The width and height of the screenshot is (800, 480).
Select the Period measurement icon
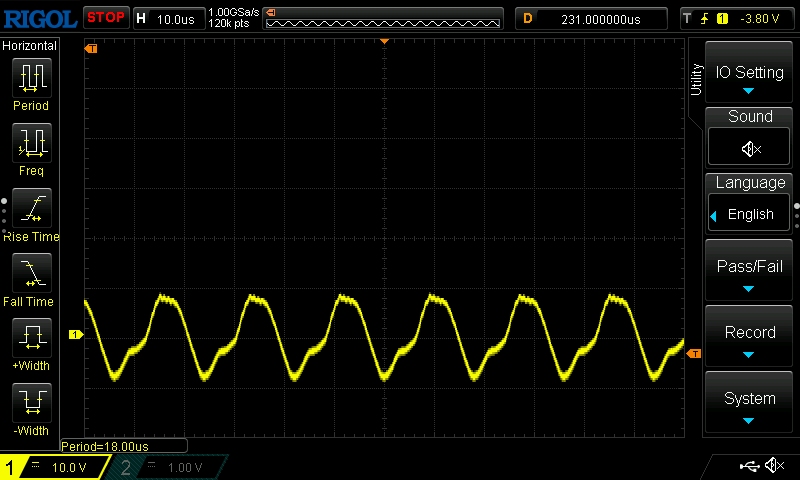pyautogui.click(x=30, y=85)
